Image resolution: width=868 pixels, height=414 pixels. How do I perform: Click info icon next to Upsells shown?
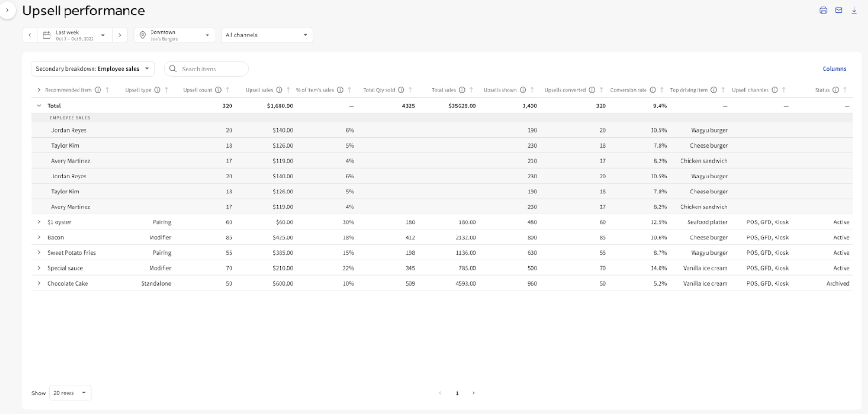click(523, 90)
